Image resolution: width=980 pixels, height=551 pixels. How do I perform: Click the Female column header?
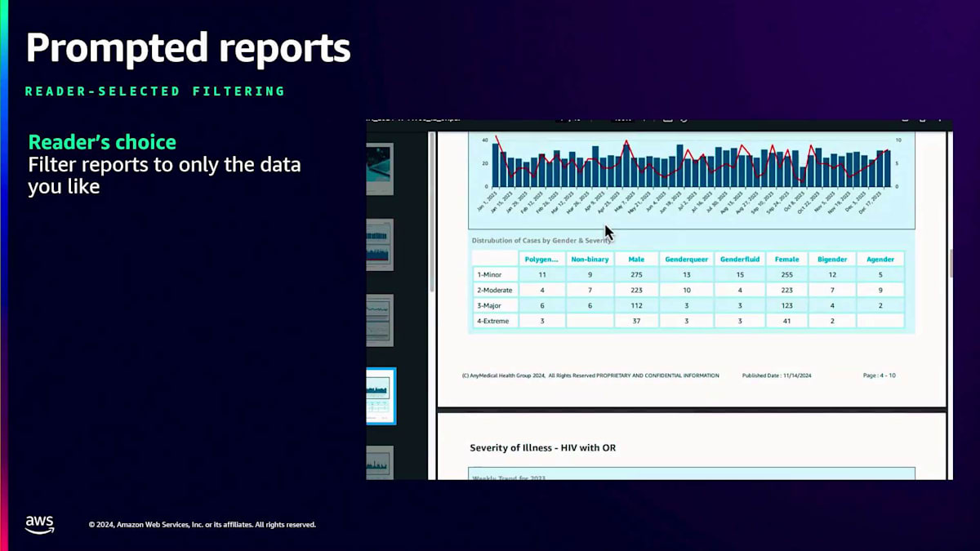point(787,260)
